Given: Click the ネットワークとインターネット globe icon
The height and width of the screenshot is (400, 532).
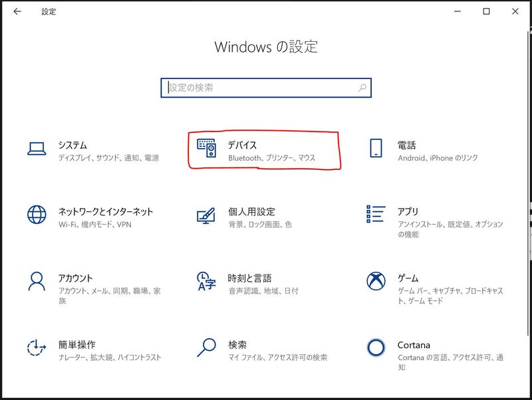Looking at the screenshot, I should [37, 215].
